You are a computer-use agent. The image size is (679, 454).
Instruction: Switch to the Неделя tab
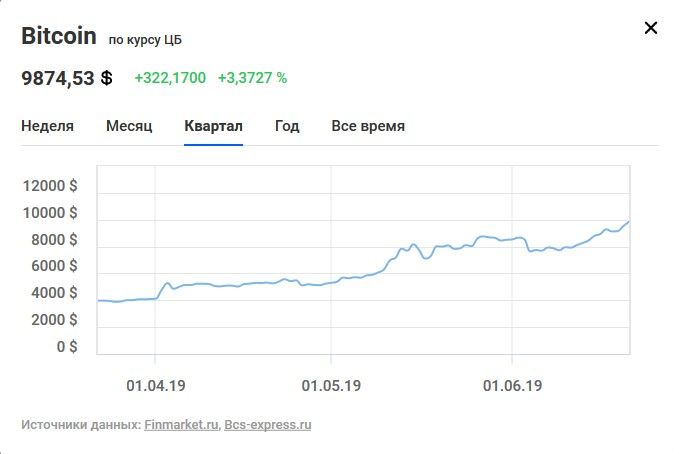[47, 126]
